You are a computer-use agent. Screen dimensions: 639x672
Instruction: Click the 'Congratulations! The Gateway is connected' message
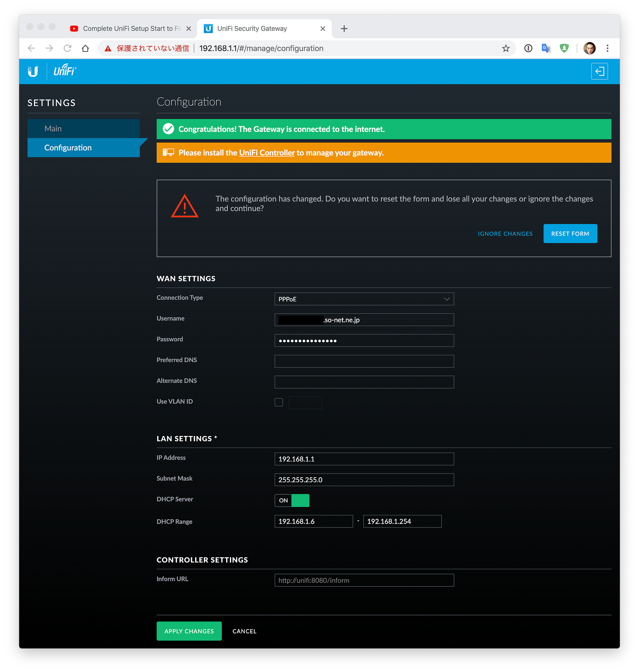(x=282, y=129)
